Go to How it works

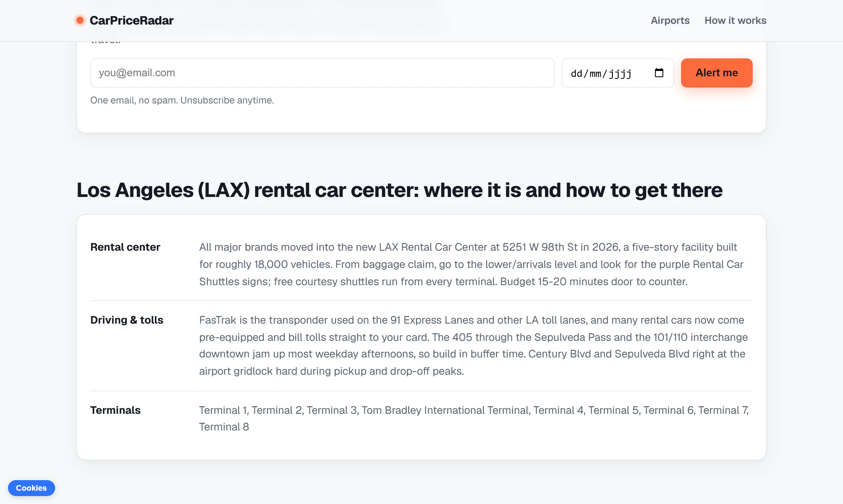(x=735, y=20)
